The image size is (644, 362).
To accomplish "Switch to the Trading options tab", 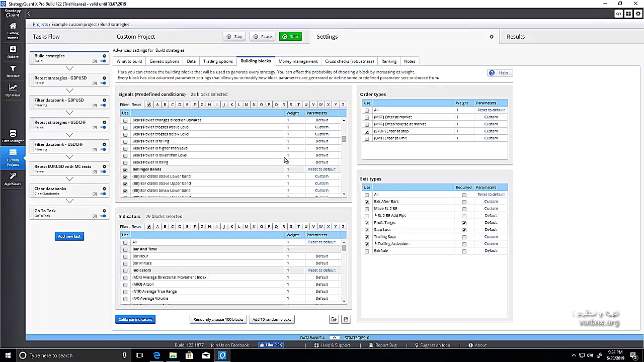I will tap(218, 61).
